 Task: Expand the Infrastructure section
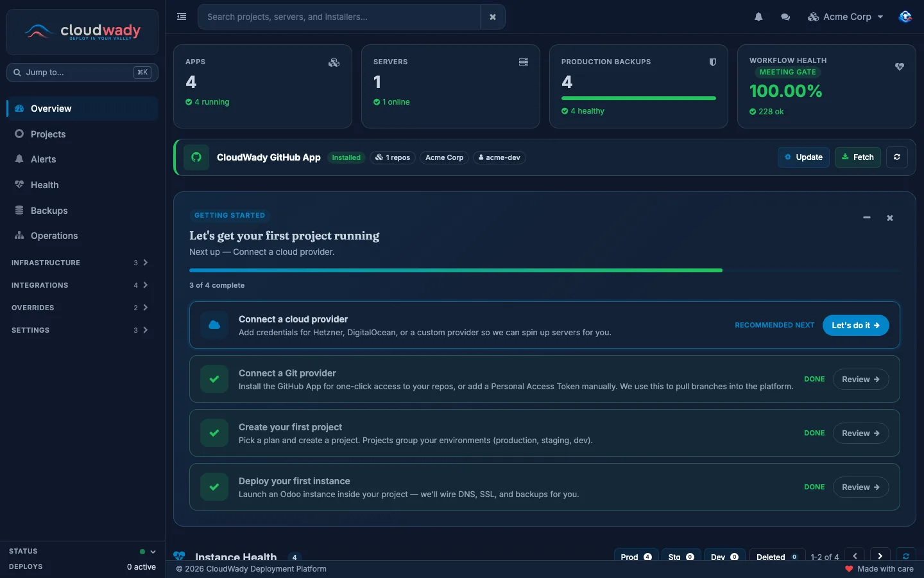coord(82,263)
